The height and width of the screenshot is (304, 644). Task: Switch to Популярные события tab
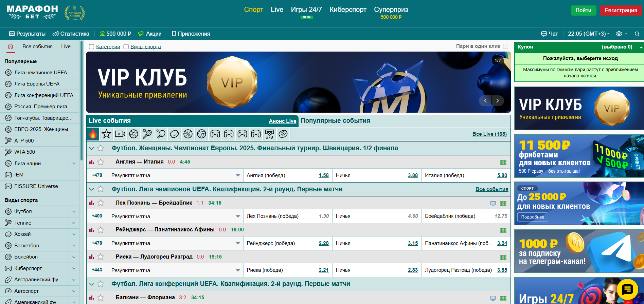tap(335, 120)
